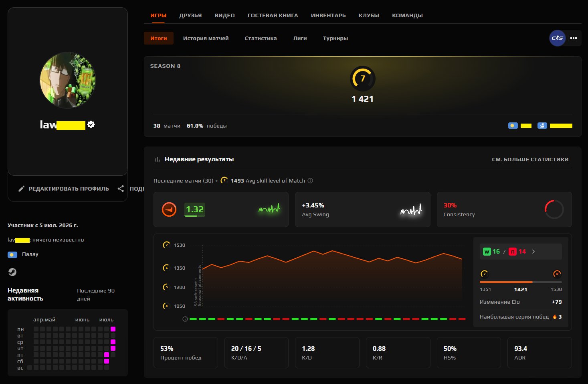Click the share icon

click(x=121, y=189)
